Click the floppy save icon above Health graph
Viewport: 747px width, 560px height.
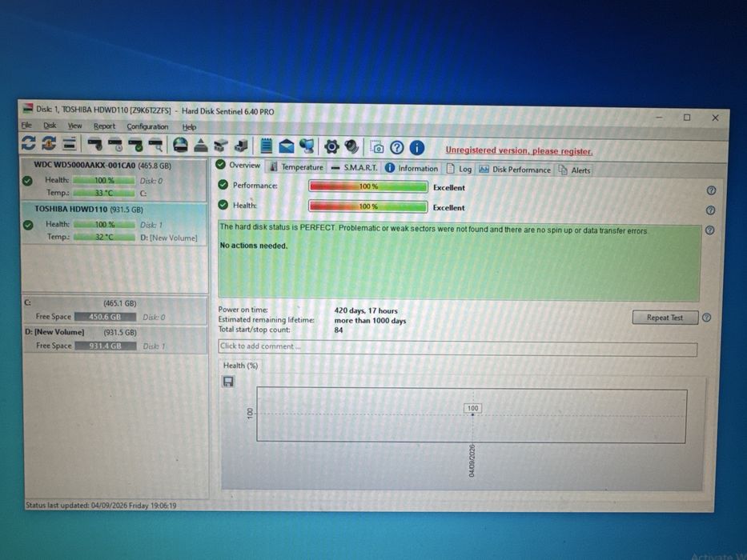(228, 382)
